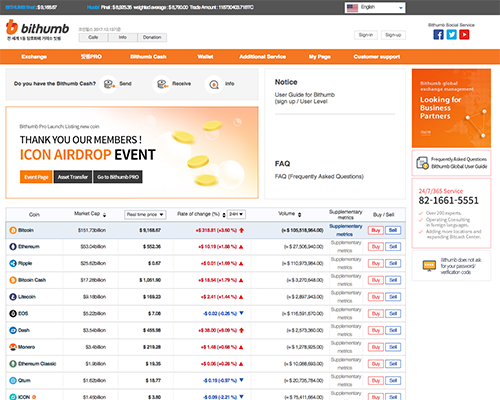The image size is (500, 400).
Task: Open the 24H period dropdown
Action: pyautogui.click(x=236, y=214)
